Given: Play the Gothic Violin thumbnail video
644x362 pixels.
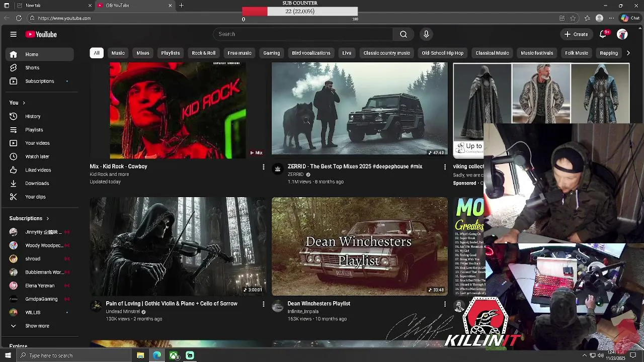Looking at the screenshot, I should 178,246.
